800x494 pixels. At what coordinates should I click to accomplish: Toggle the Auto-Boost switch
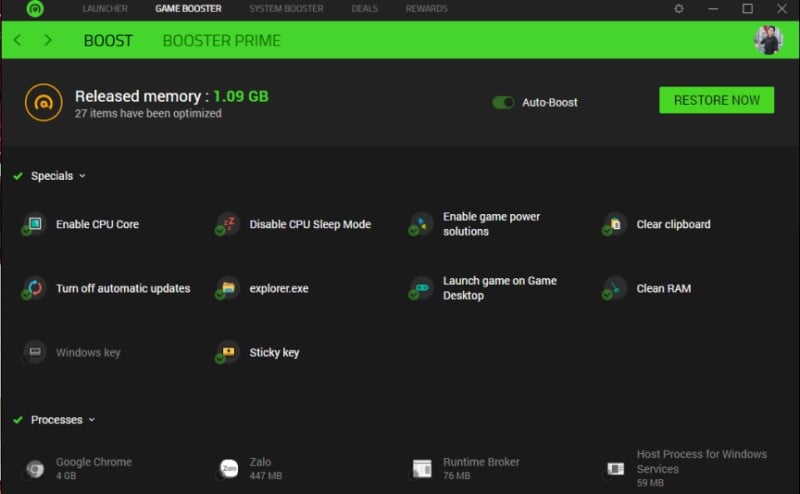tap(503, 103)
